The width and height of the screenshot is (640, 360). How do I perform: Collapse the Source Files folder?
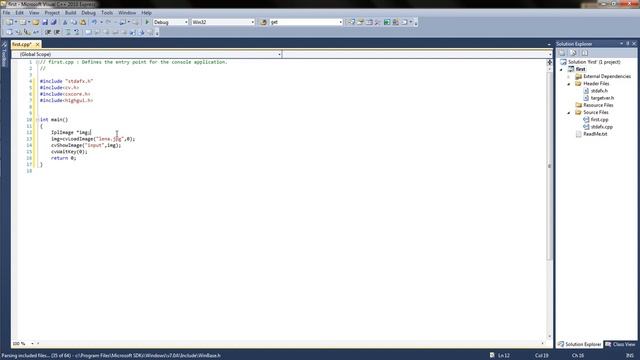click(569, 113)
